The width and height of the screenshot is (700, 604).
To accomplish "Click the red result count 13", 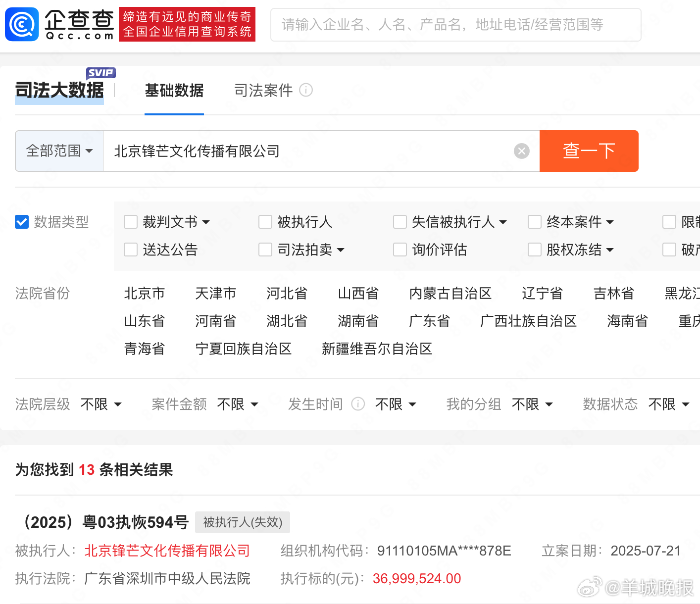I will [x=87, y=470].
